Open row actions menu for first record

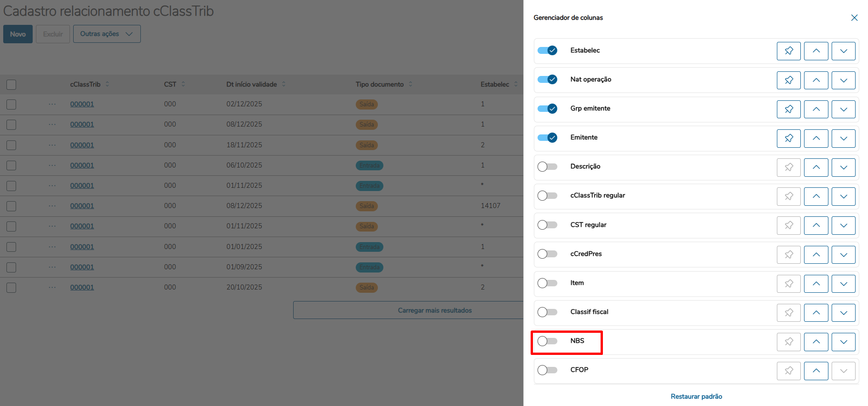[52, 104]
